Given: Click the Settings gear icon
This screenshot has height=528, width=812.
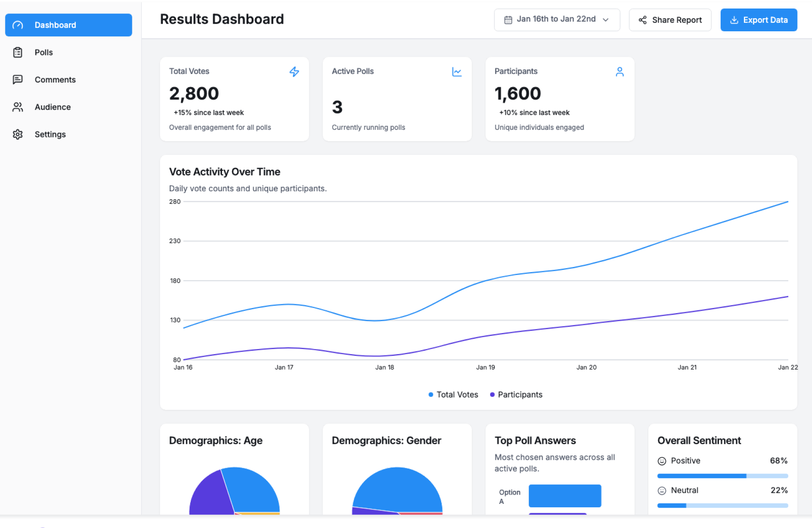Looking at the screenshot, I should (x=18, y=135).
